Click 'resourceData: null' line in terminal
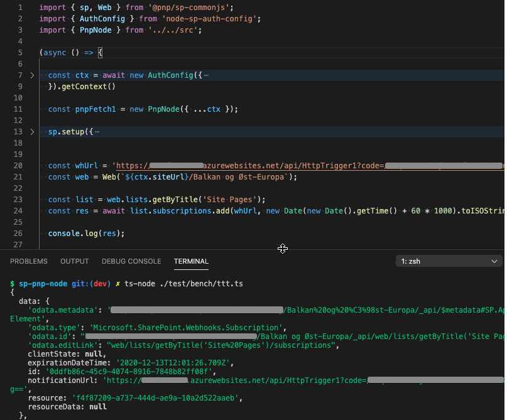The image size is (507, 420). (67, 407)
